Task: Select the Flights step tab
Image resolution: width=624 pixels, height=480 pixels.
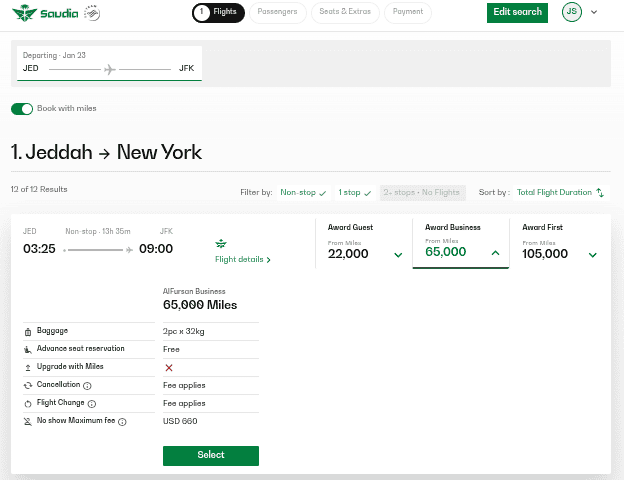Action: [218, 13]
